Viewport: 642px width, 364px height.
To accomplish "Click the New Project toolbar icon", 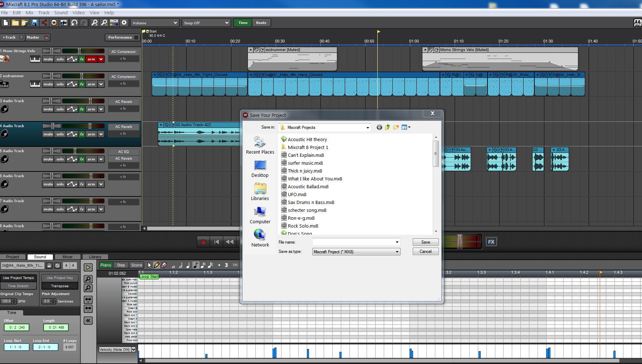I will point(6,23).
